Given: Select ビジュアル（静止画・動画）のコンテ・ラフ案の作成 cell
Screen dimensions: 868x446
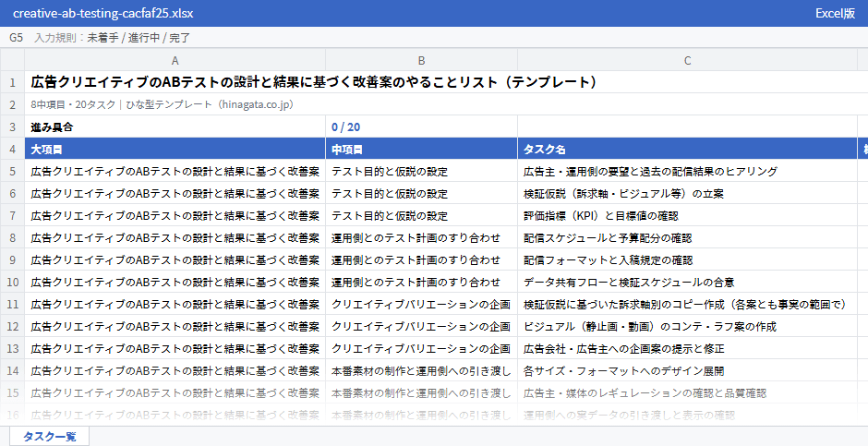Looking at the screenshot, I should click(687, 326).
